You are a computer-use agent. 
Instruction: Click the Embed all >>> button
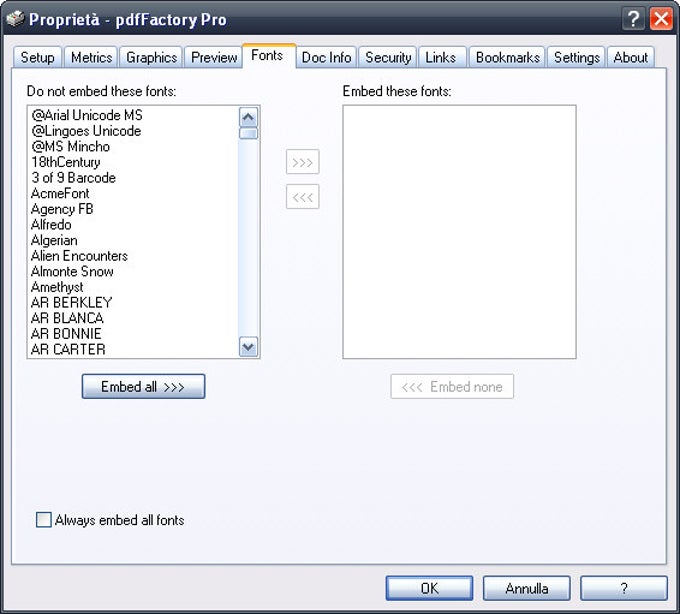[x=143, y=386]
